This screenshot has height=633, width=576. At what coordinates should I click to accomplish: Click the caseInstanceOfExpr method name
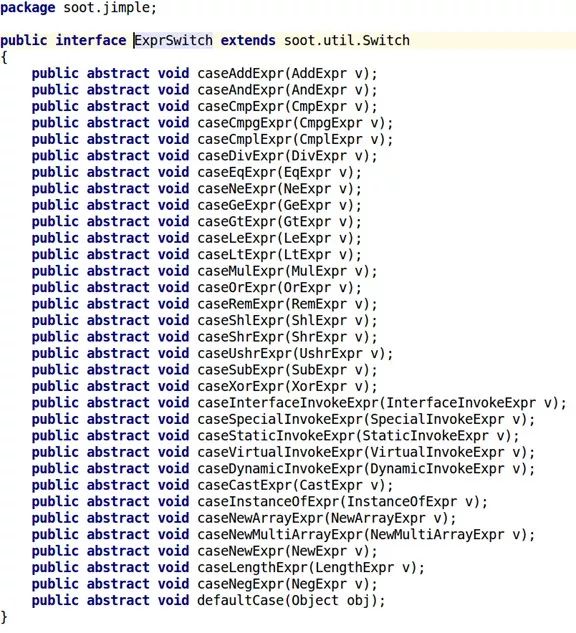coord(268,502)
